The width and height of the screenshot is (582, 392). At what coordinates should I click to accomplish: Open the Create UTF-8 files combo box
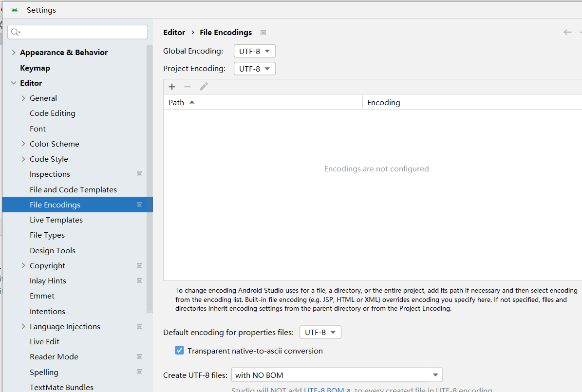(x=337, y=375)
